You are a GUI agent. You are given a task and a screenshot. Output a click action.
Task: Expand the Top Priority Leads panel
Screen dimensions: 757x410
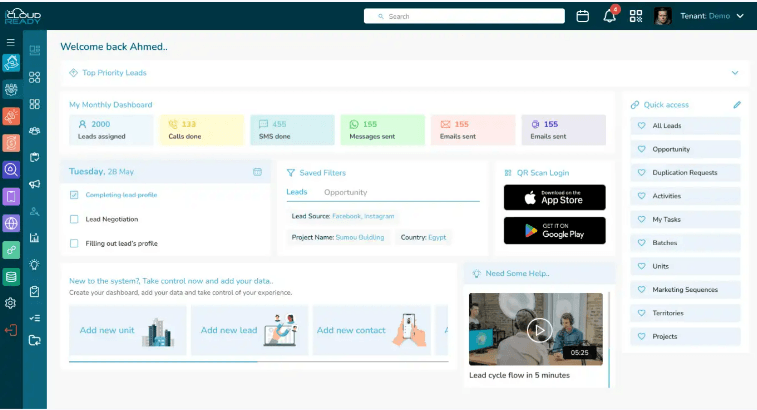[x=735, y=73]
